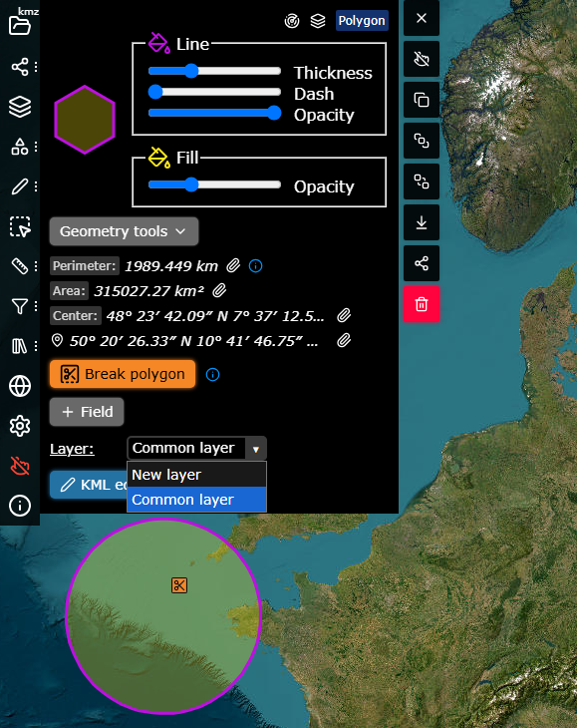Activate the dashed box selection tool

click(20, 226)
